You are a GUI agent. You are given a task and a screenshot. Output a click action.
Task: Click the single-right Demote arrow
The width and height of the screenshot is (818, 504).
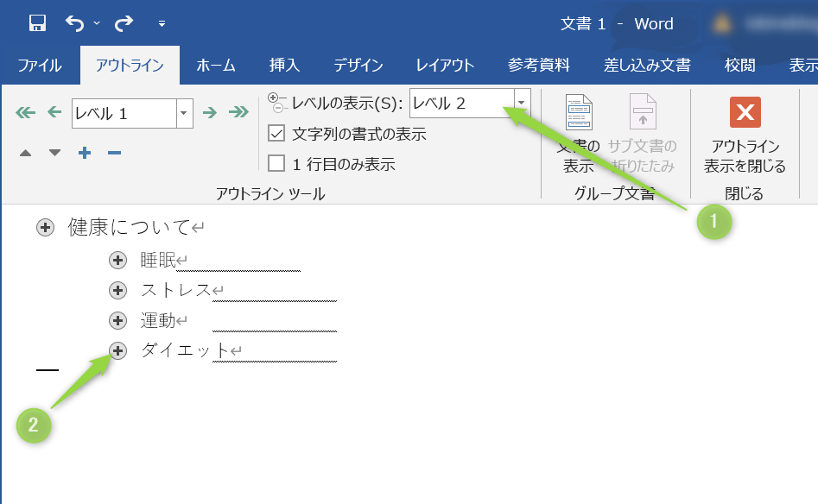tap(209, 112)
